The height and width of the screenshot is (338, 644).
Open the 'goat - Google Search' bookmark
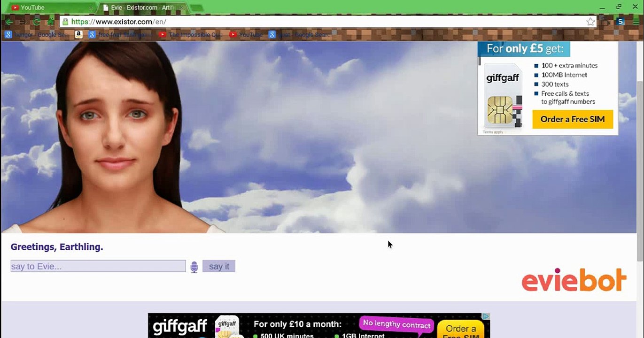click(x=299, y=34)
